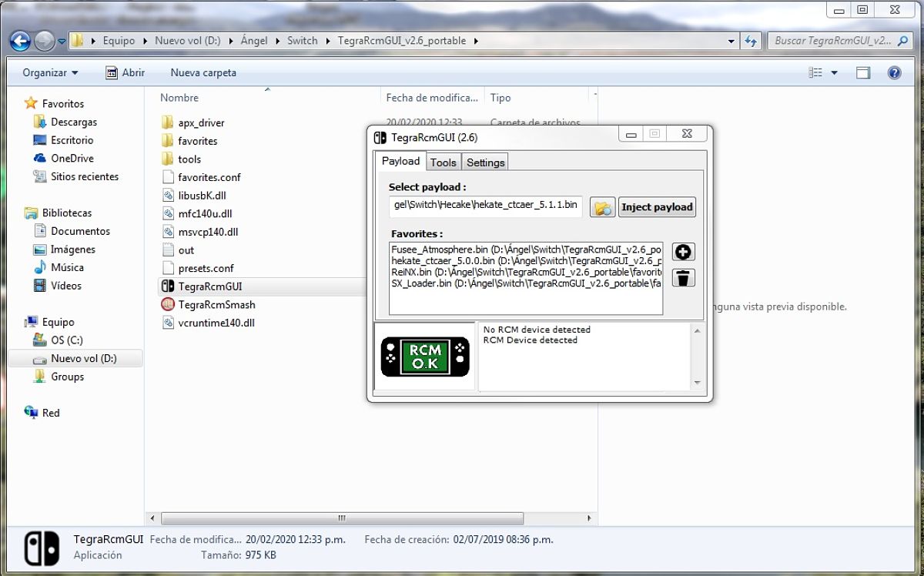Toggle the preview pane icon
Viewport: 924px width, 576px height.
point(863,72)
